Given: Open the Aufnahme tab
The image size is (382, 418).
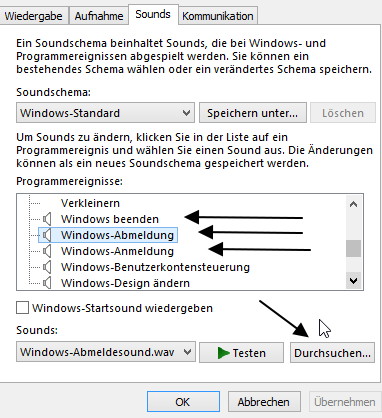Looking at the screenshot, I should [99, 16].
